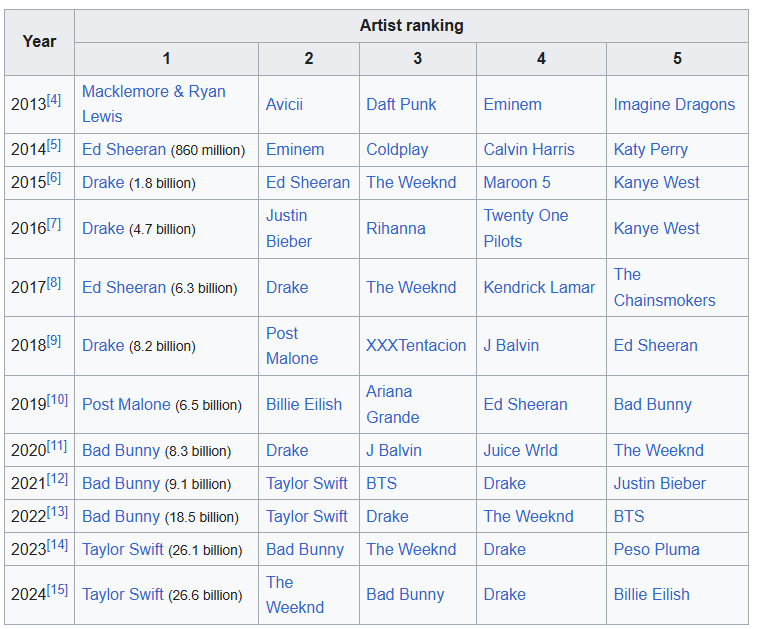Open the Macklemore & Ryan Lewis link
Screen dimensions: 758x629
[x=153, y=104]
